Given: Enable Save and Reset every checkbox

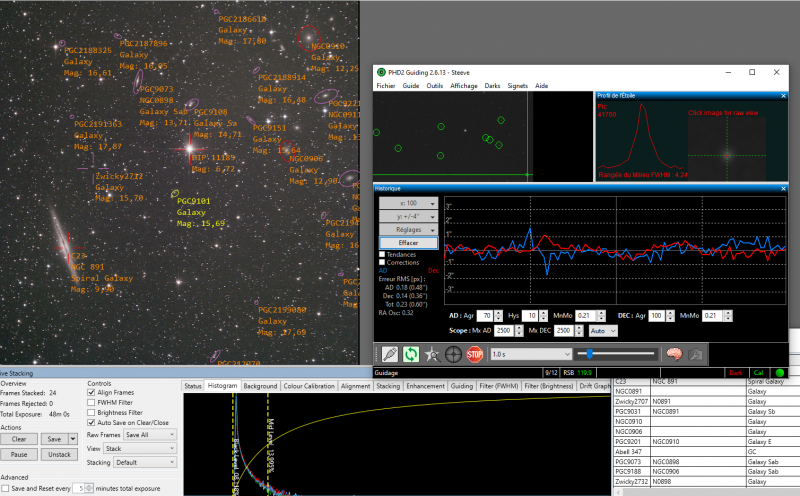Looking at the screenshot, I should pyautogui.click(x=5, y=488).
